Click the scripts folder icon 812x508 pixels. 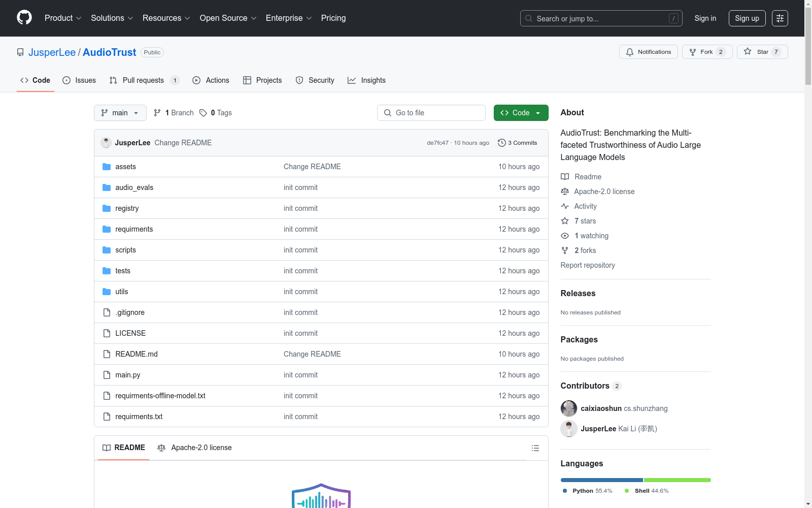[107, 250]
